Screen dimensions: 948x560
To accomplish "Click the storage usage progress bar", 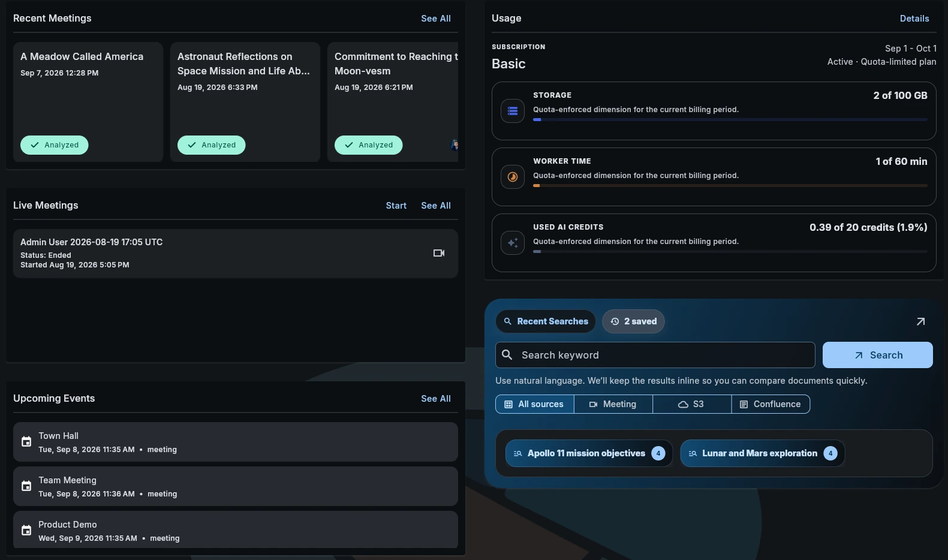I will click(x=730, y=120).
